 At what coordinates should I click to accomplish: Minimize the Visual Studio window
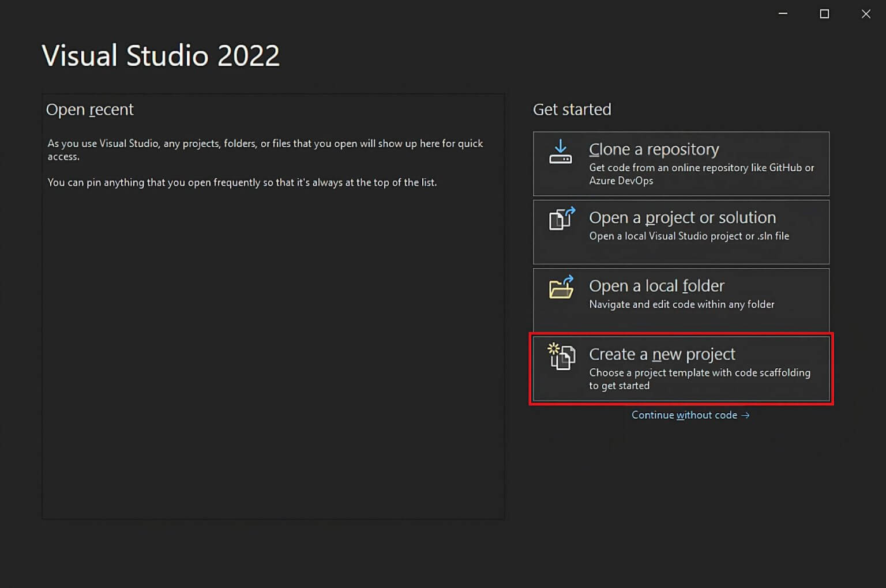coord(782,13)
